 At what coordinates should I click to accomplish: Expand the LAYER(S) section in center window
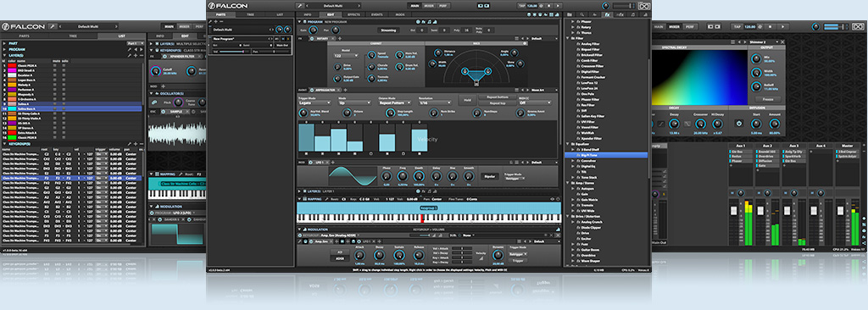coord(299,191)
